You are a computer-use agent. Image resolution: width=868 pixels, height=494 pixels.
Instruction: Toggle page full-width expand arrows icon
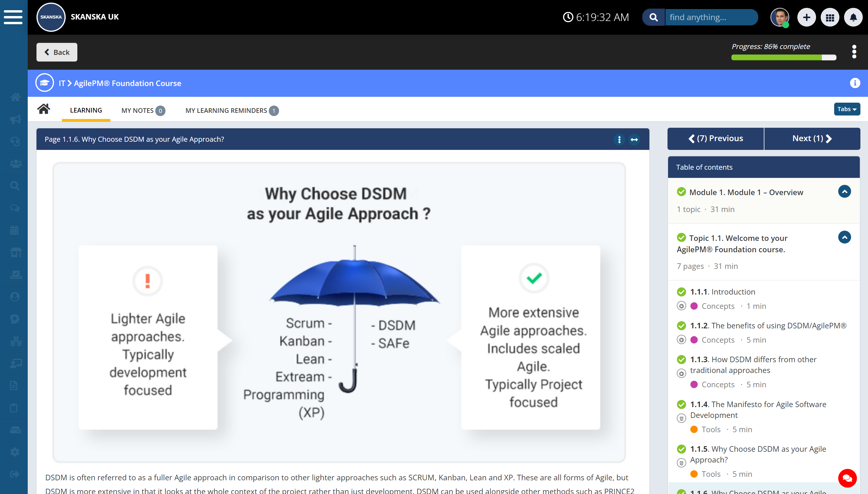(x=634, y=139)
